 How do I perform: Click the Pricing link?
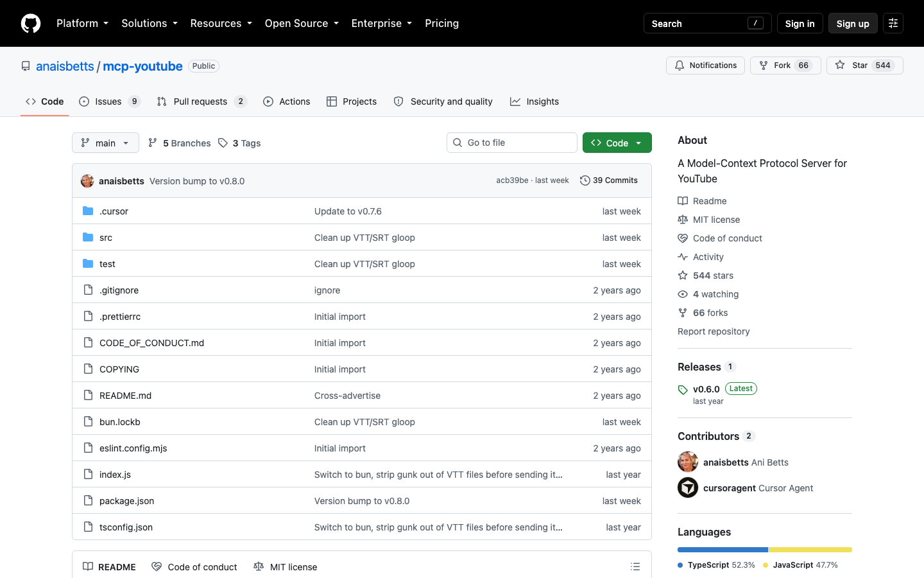(x=441, y=23)
